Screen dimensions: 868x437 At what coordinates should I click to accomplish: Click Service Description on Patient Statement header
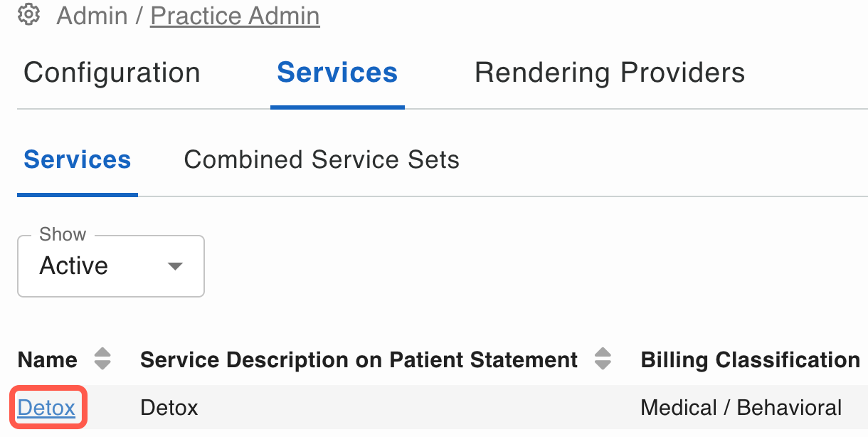(x=359, y=359)
